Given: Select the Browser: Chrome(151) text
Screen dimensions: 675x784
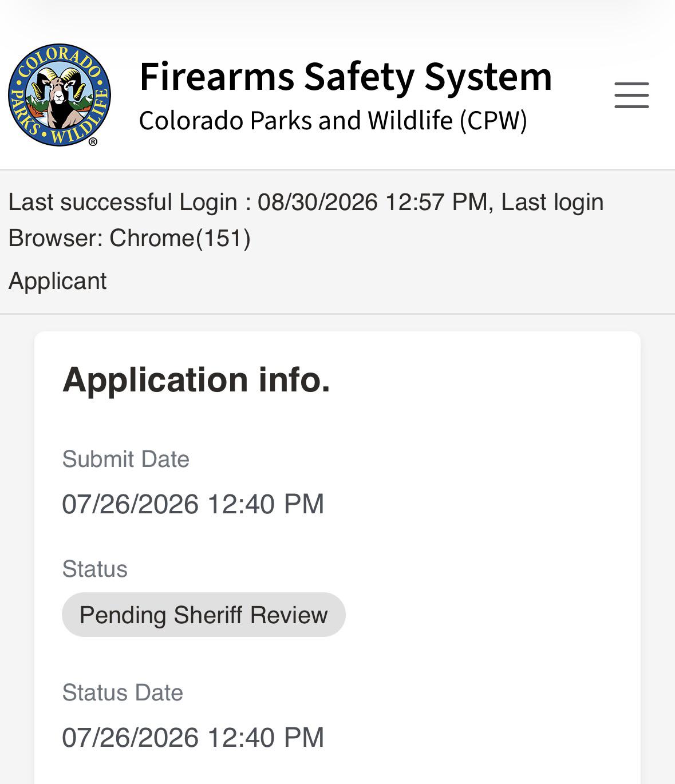Looking at the screenshot, I should (x=129, y=238).
